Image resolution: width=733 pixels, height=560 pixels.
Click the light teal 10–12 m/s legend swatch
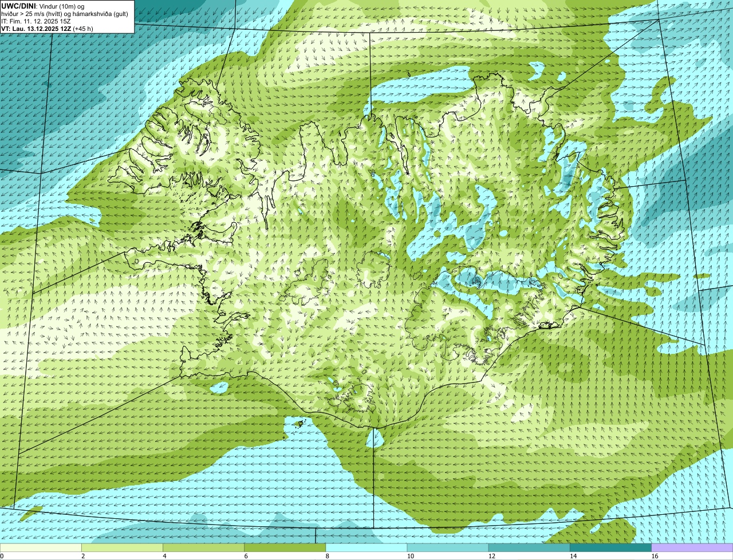click(x=448, y=547)
